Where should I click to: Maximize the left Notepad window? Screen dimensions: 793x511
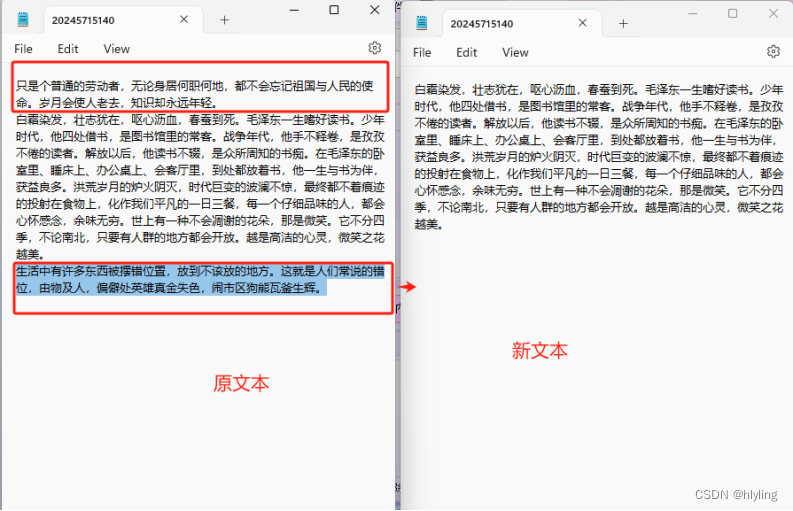click(334, 10)
